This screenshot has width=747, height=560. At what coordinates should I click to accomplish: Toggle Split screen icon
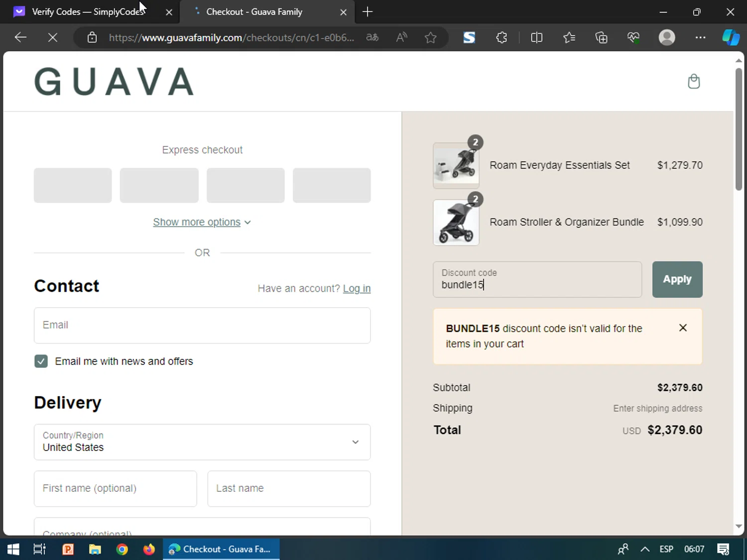(x=537, y=37)
